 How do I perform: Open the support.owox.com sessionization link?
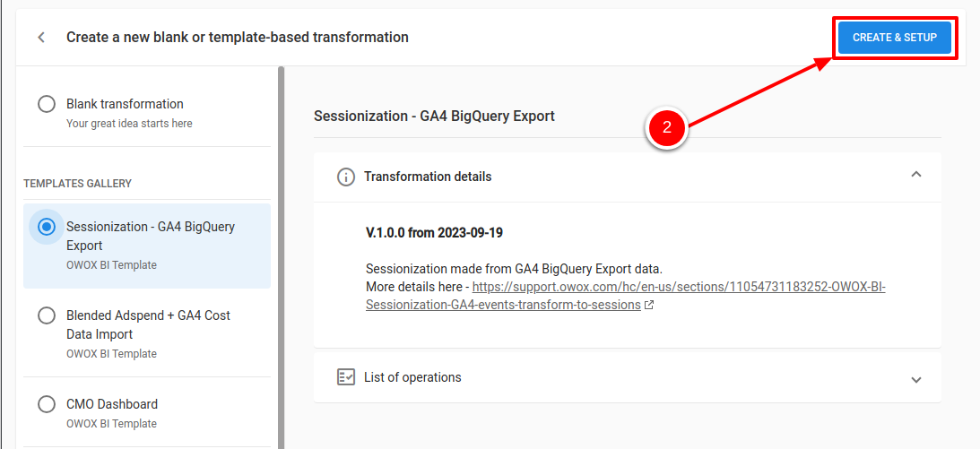(x=626, y=297)
